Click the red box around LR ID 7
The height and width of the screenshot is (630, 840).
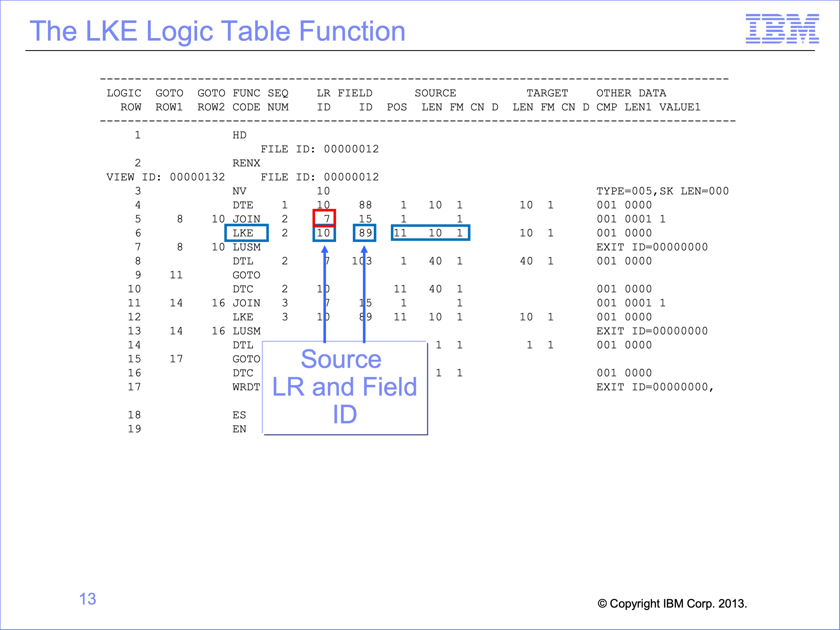[x=324, y=218]
